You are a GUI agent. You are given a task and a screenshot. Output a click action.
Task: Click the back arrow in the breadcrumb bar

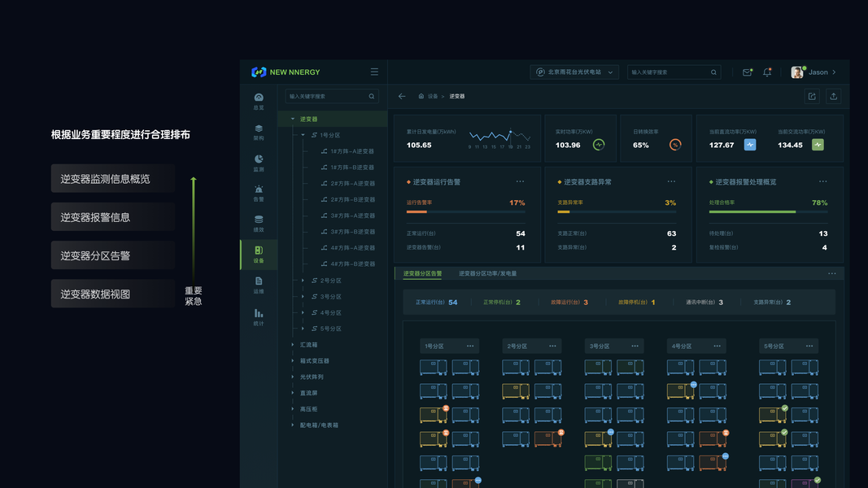click(402, 96)
